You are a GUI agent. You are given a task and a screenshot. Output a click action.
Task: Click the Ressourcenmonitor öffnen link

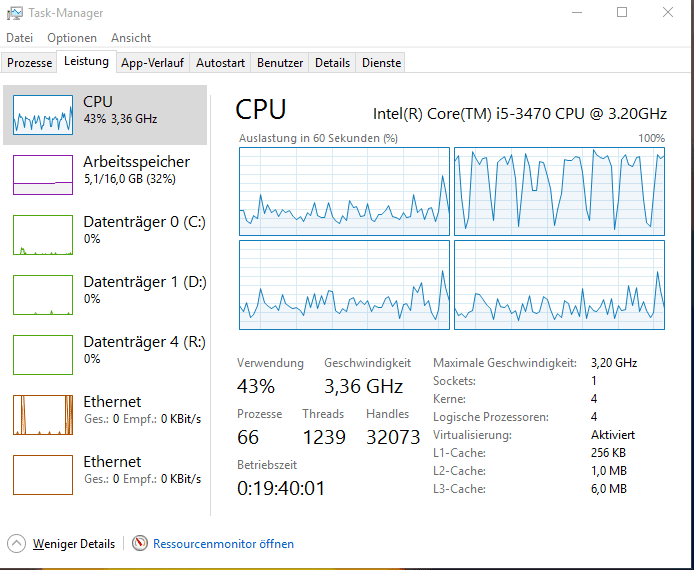pos(223,544)
